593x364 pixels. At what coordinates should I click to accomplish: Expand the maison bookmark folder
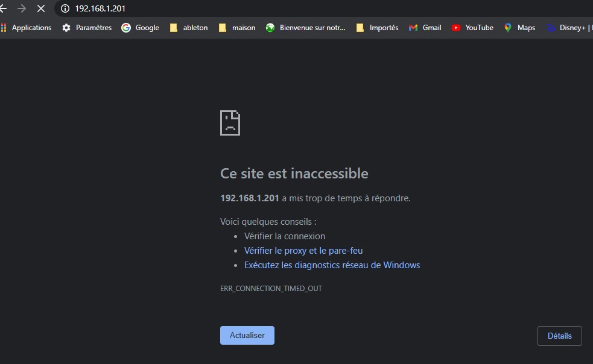[237, 28]
